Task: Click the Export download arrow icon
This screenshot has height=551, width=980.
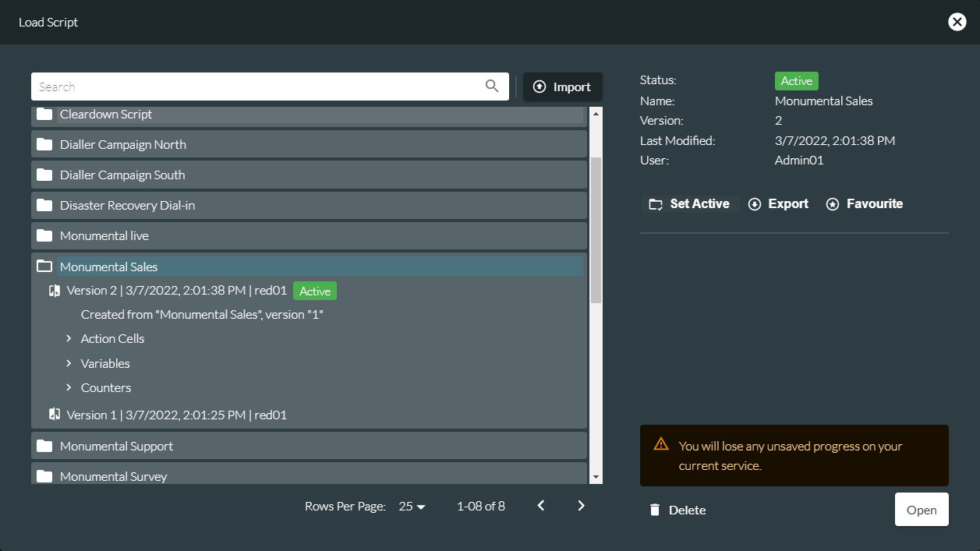Action: [x=755, y=204]
